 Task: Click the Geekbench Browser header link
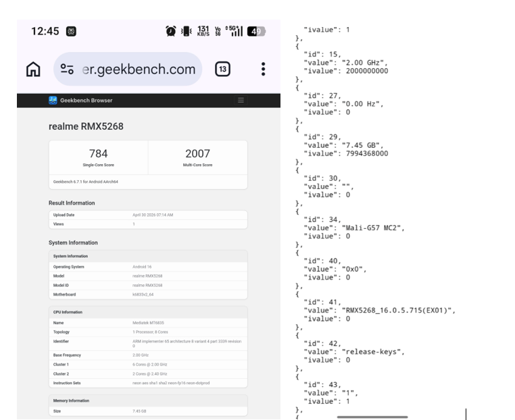point(86,101)
